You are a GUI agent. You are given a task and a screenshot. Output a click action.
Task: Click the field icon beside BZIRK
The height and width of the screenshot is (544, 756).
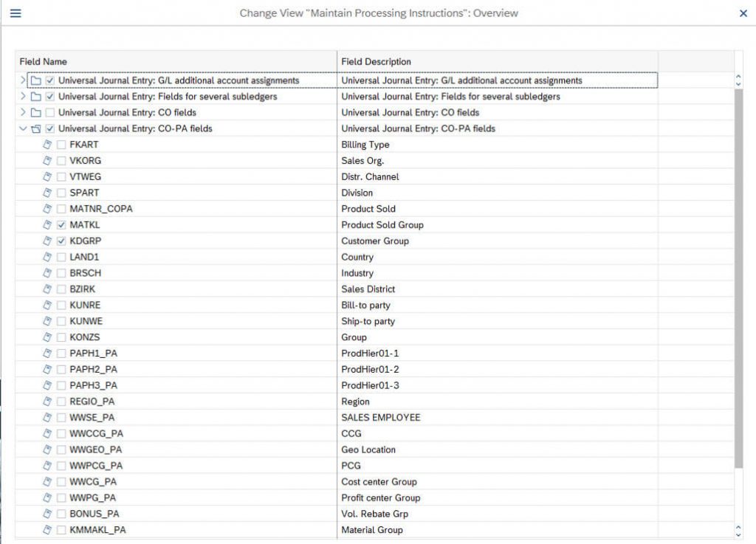(47, 289)
